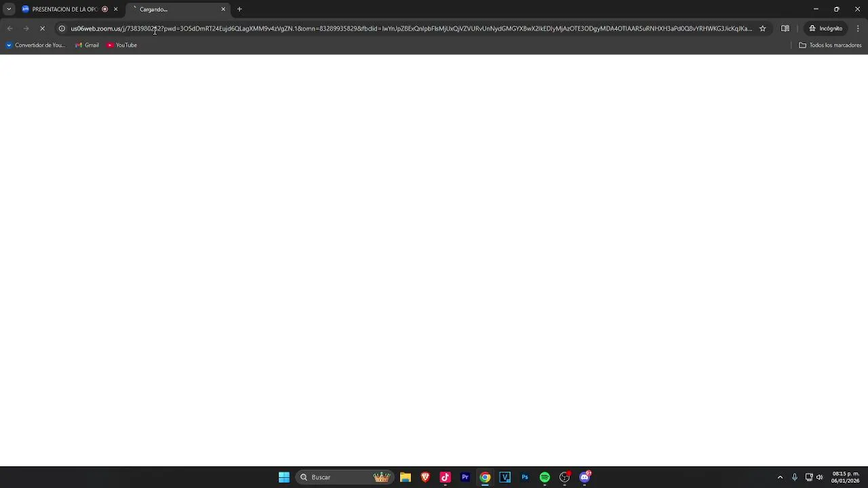Open Photoshop from taskbar
The width and height of the screenshot is (868, 488).
point(525,477)
